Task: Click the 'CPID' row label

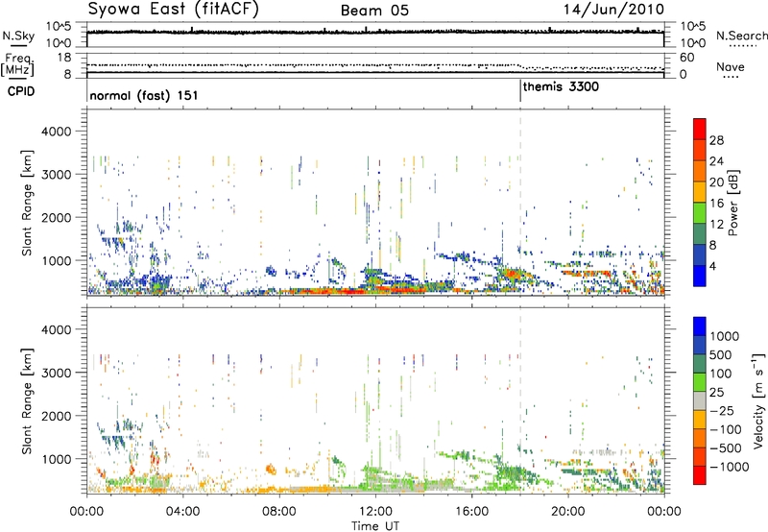Action: point(21,91)
